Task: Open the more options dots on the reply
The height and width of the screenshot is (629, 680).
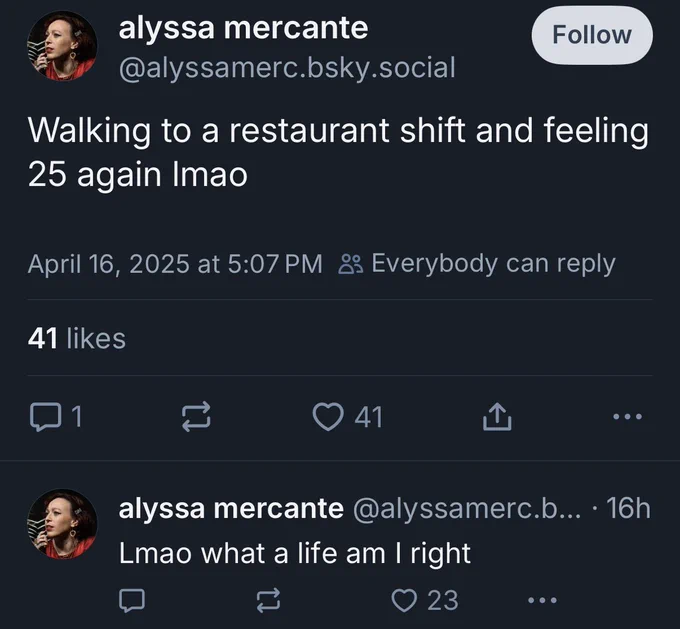Action: [x=543, y=601]
